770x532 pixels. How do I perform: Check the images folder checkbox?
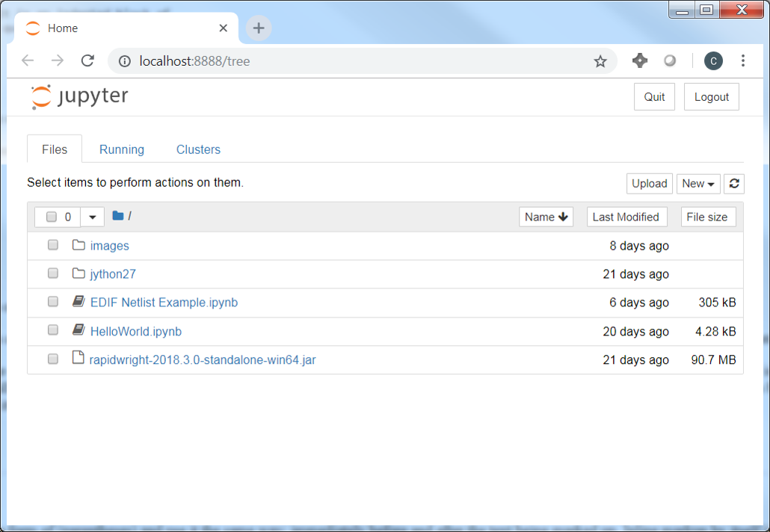click(53, 245)
